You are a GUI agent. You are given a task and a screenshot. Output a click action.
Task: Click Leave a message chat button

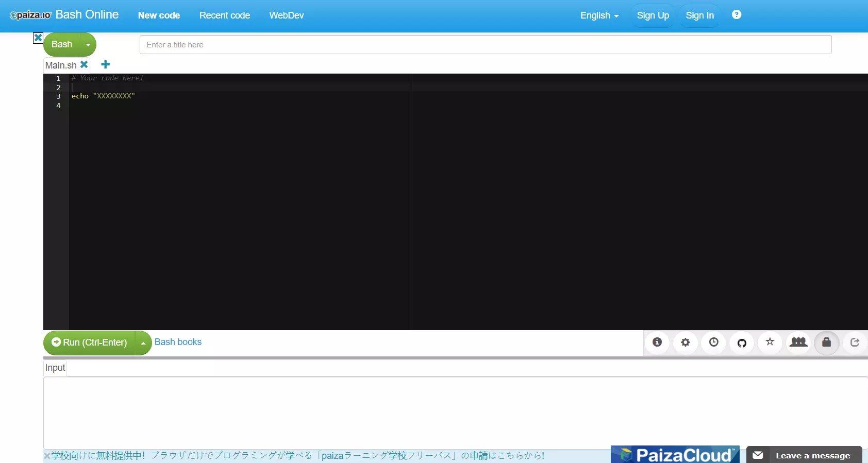click(x=804, y=455)
